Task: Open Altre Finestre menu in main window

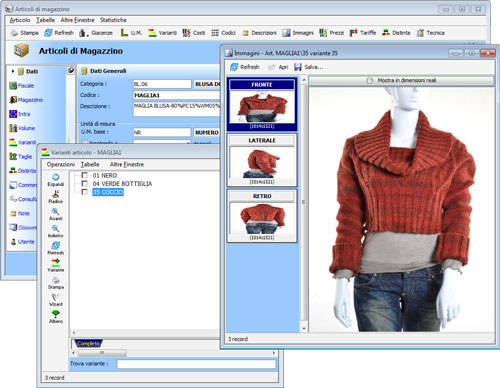Action: point(77,20)
